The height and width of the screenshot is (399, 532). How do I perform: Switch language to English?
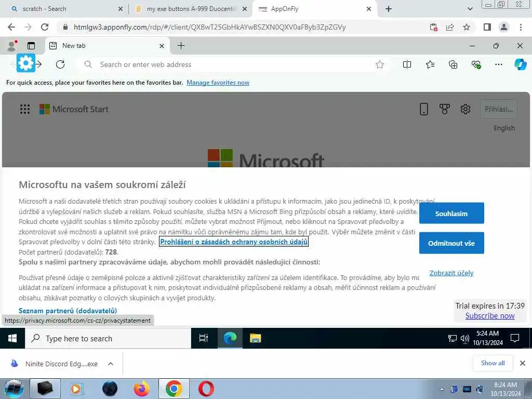click(x=504, y=128)
